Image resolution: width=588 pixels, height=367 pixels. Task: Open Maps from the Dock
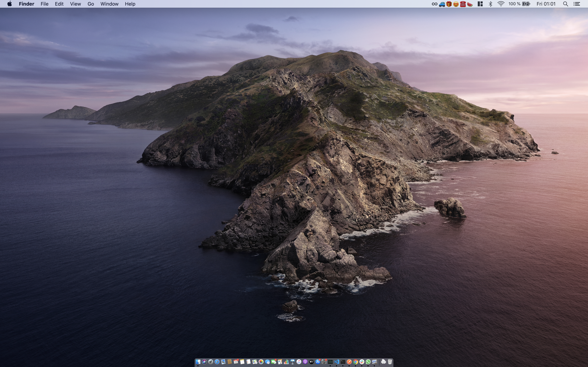pos(255,362)
